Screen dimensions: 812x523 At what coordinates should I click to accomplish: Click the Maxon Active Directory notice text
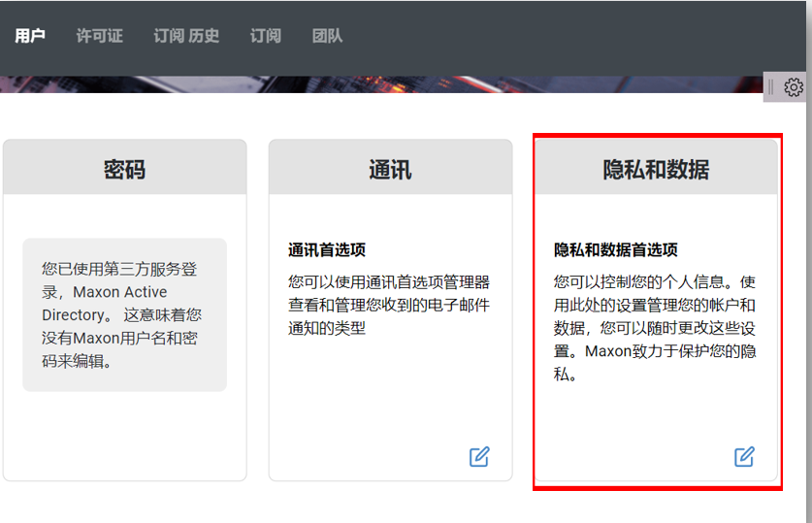point(121,314)
